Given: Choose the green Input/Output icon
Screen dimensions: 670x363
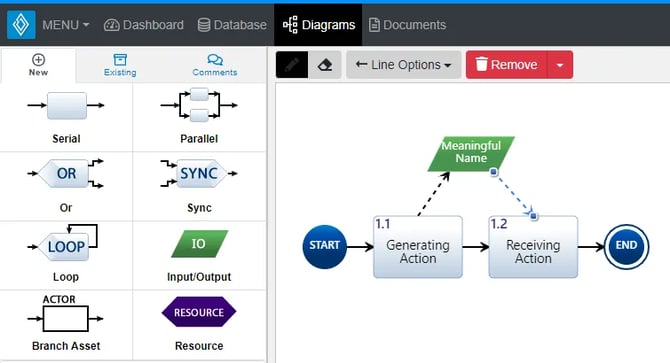Looking at the screenshot, I should (x=199, y=244).
